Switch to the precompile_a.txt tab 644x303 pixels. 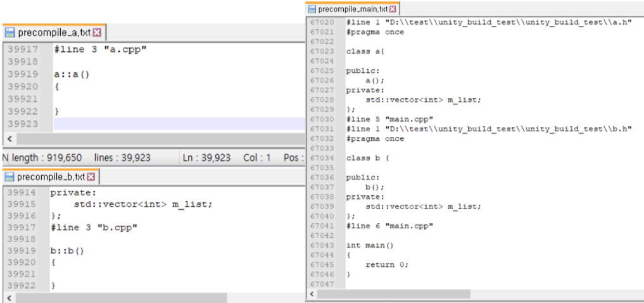point(54,32)
